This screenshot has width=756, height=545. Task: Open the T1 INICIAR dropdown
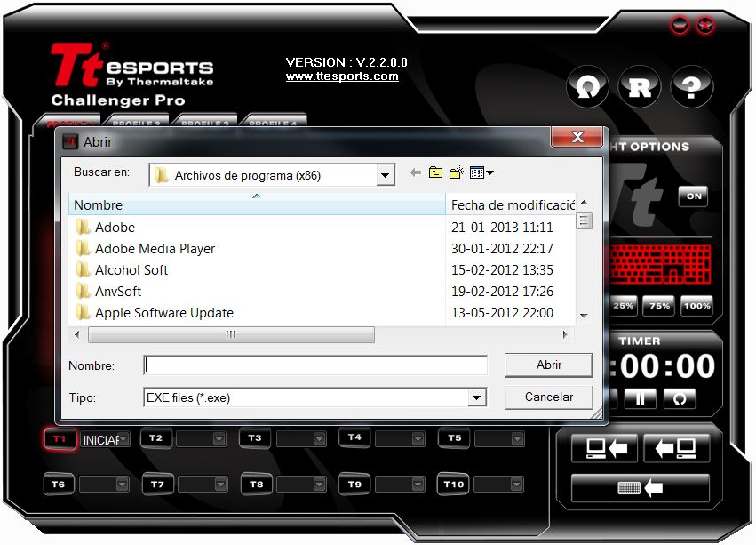click(x=123, y=439)
